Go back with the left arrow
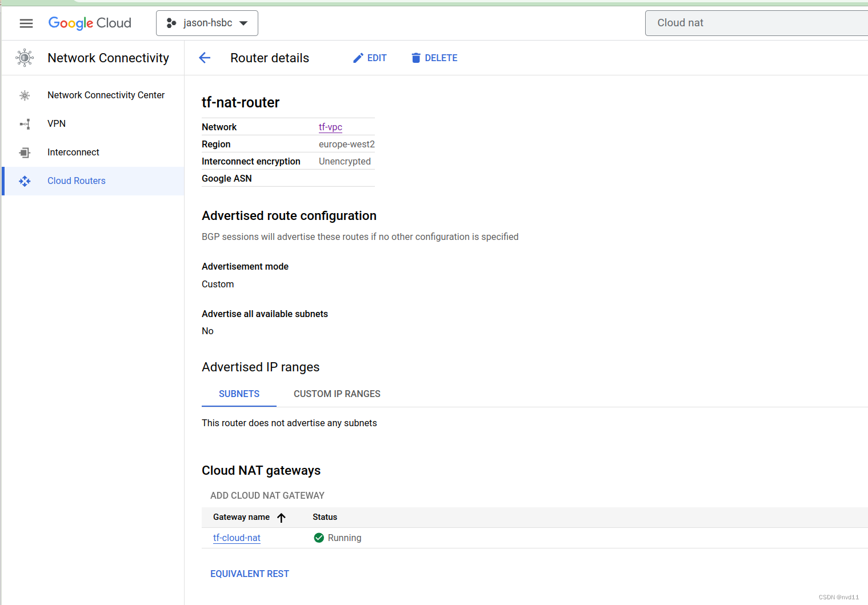Screen dimensions: 868x605 205,58
